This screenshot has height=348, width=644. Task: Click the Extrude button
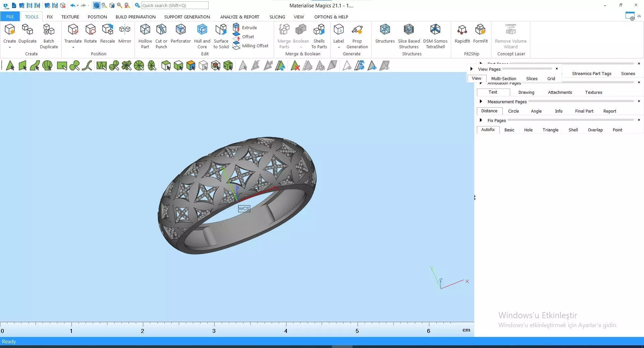coord(245,27)
